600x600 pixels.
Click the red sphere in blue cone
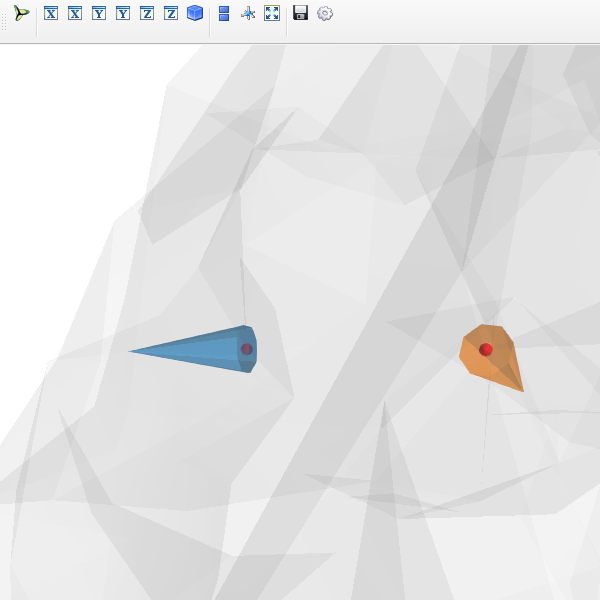(247, 349)
